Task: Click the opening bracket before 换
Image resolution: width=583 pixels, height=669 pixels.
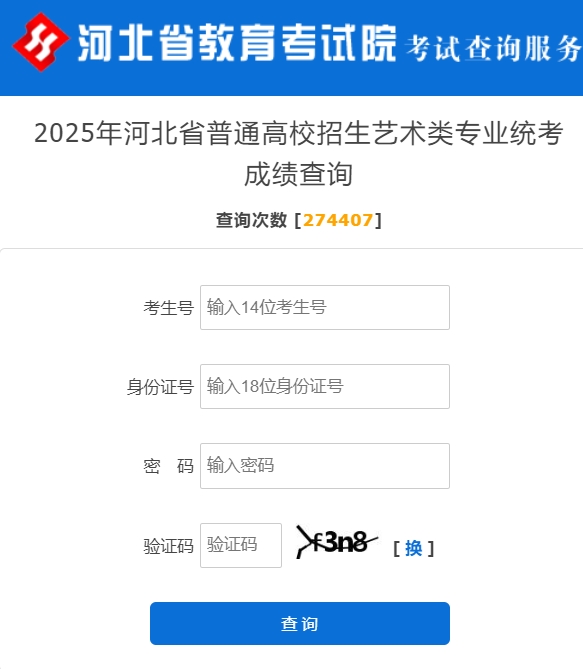Action: [x=396, y=548]
